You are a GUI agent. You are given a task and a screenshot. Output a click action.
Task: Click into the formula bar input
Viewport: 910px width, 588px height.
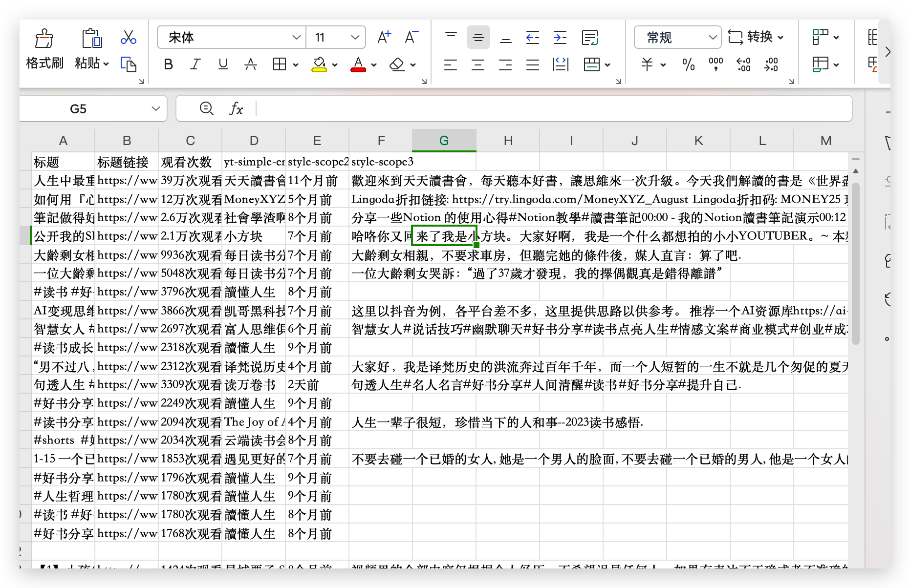pos(554,108)
